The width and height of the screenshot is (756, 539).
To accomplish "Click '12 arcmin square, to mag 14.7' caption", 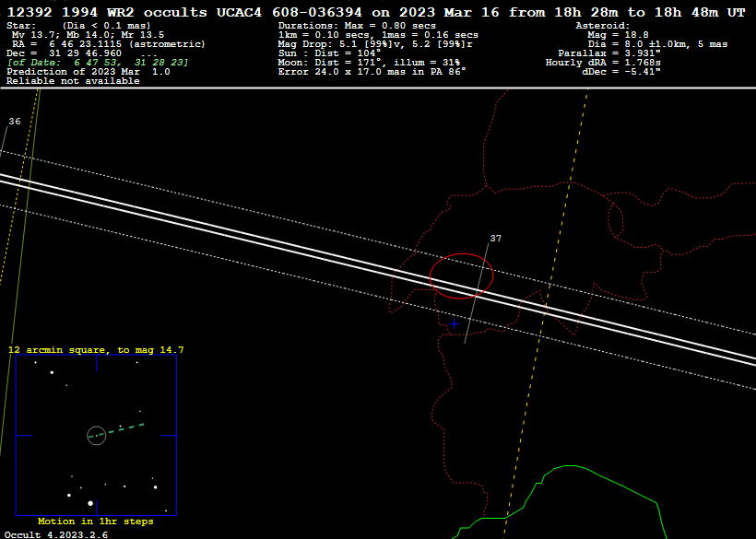I will click(x=96, y=350).
